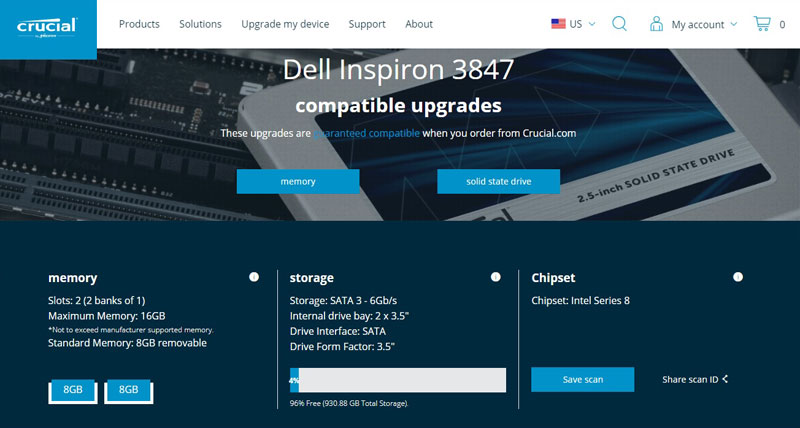Open the Products menu
The height and width of the screenshot is (428, 800).
pos(139,24)
